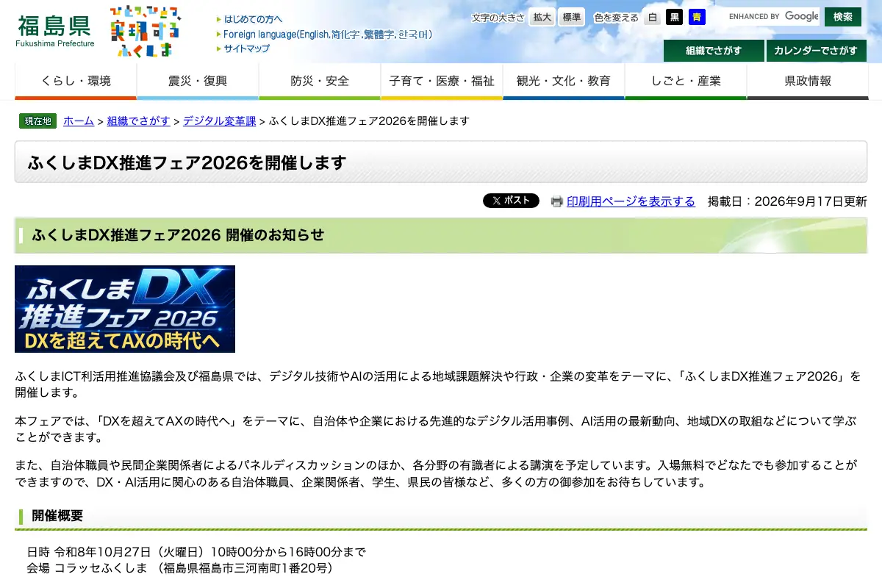This screenshot has height=588, width=882.
Task: Select black 黒 color scheme
Action: tap(674, 17)
